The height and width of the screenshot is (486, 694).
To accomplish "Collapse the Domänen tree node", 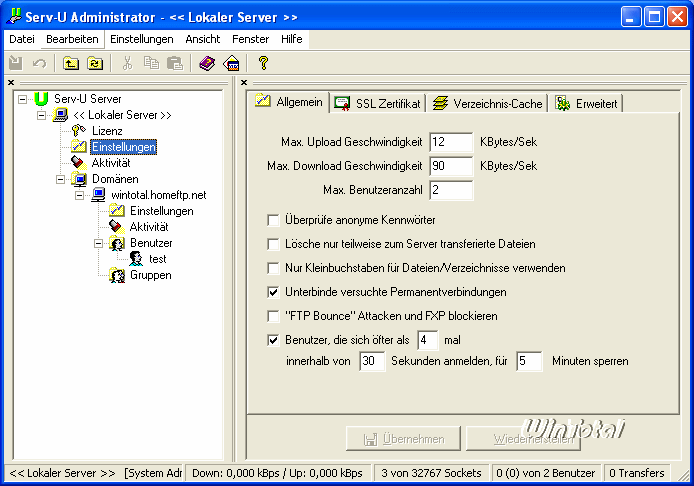I will [60, 179].
